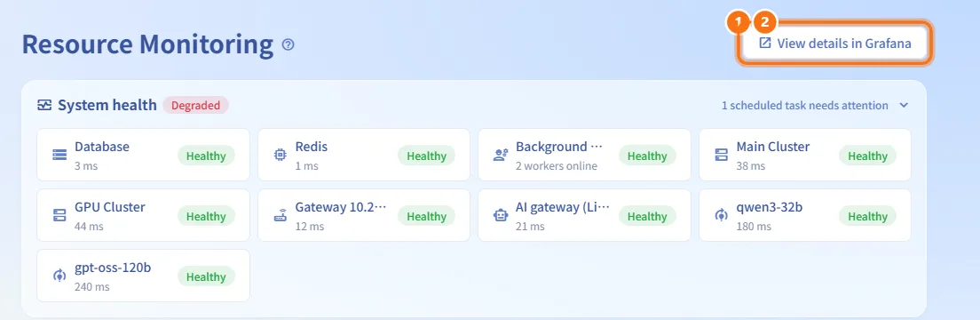Screen dimensions: 980x320
Task: Click the System health pulse icon
Action: tap(43, 105)
